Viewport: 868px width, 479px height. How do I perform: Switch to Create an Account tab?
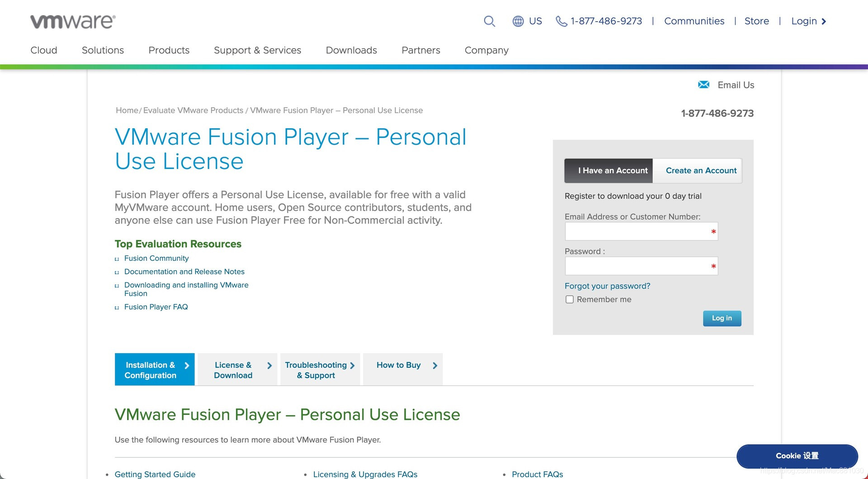coord(701,171)
